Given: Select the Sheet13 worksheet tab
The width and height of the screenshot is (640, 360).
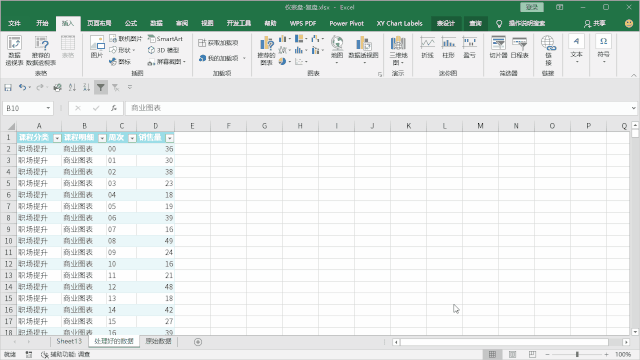Looking at the screenshot, I should pos(69,341).
